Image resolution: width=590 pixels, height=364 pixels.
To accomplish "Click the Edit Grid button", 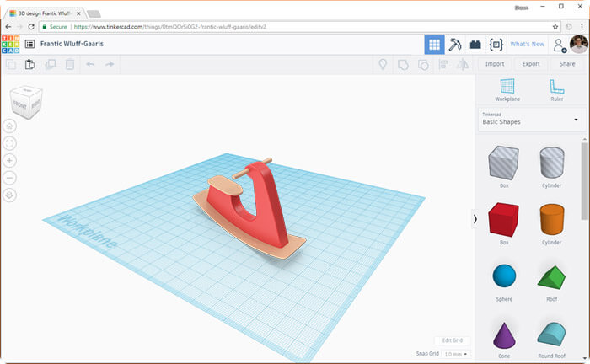I will tap(453, 340).
